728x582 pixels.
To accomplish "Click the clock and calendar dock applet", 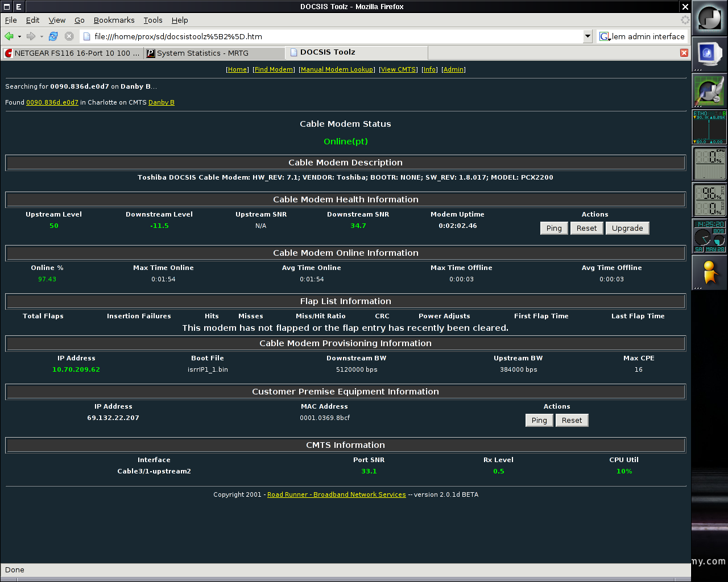I will click(x=709, y=236).
